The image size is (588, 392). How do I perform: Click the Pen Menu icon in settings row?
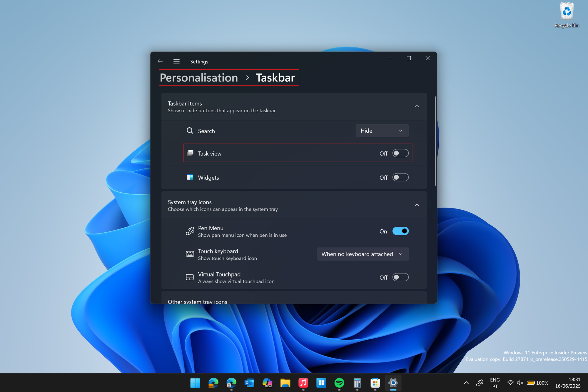(x=190, y=231)
